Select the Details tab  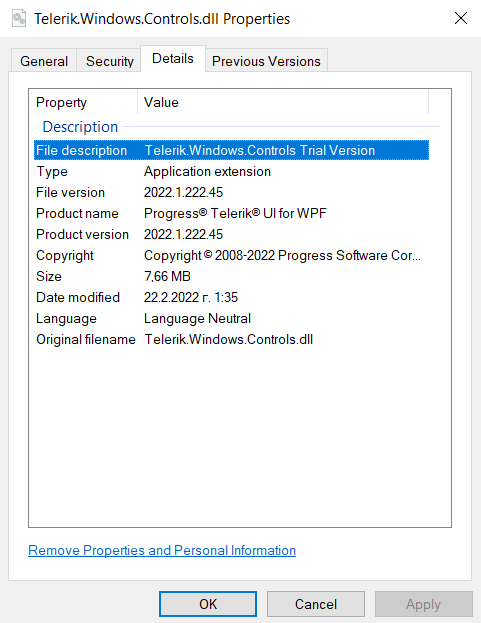coord(173,59)
